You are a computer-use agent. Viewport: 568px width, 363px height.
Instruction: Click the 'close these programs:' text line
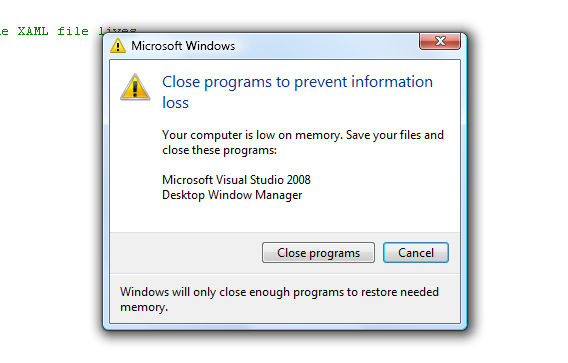pos(219,150)
